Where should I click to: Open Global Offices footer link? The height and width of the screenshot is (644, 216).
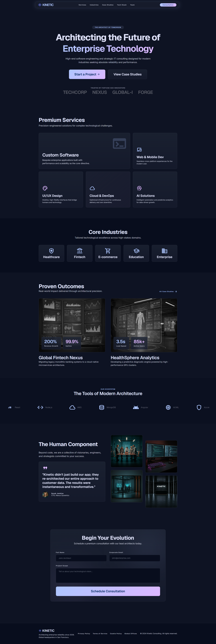[x=131, y=634]
